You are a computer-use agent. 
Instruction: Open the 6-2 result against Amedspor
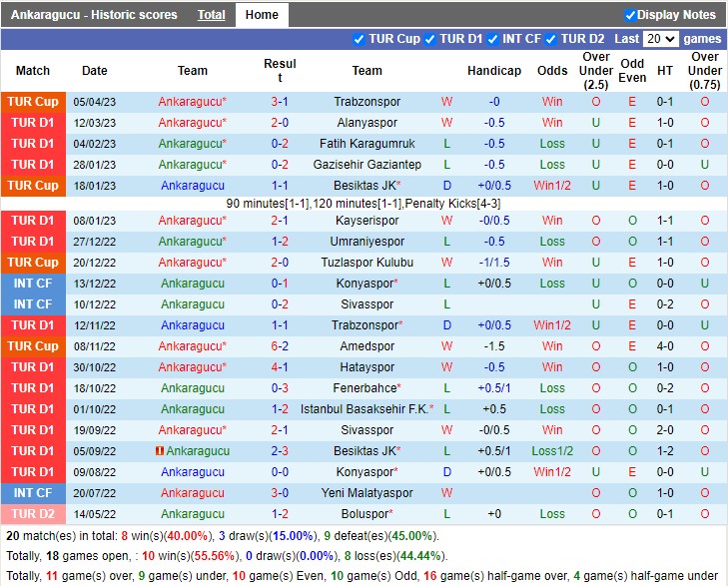[x=280, y=346]
